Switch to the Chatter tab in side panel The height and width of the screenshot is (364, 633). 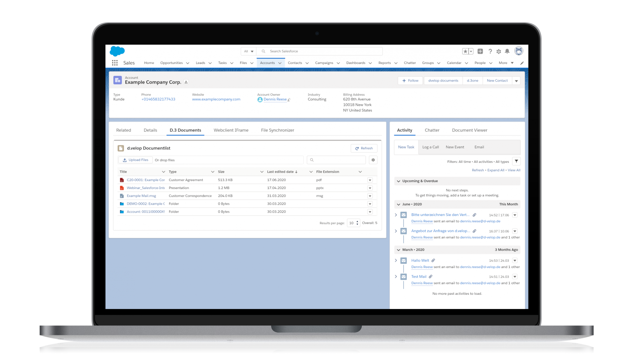tap(432, 130)
